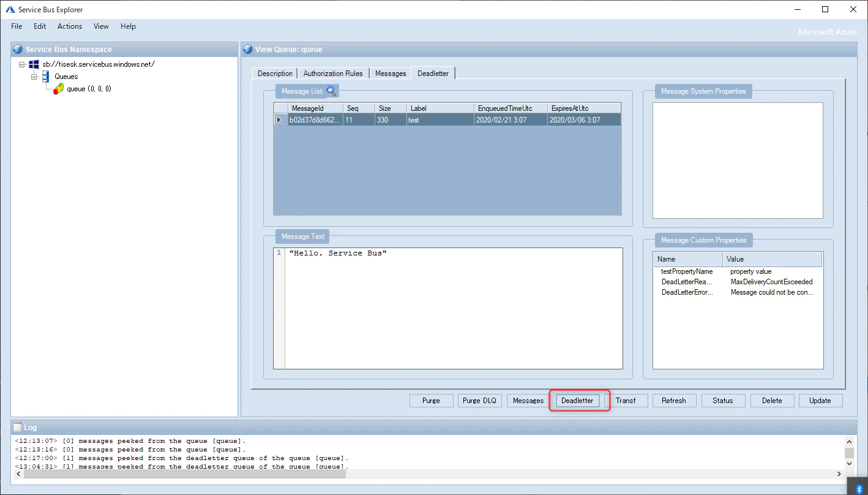Click the Purge button
Viewport: 868px width, 495px height.
431,401
